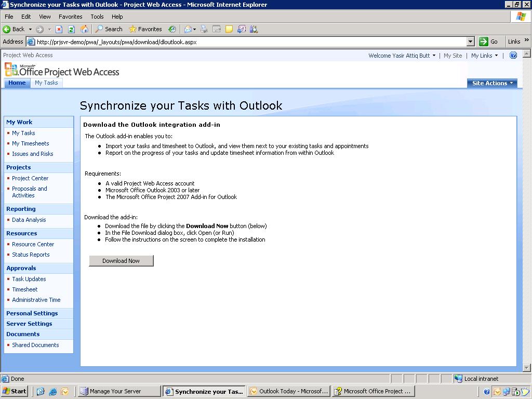Open Issues and Risks link

[33, 154]
